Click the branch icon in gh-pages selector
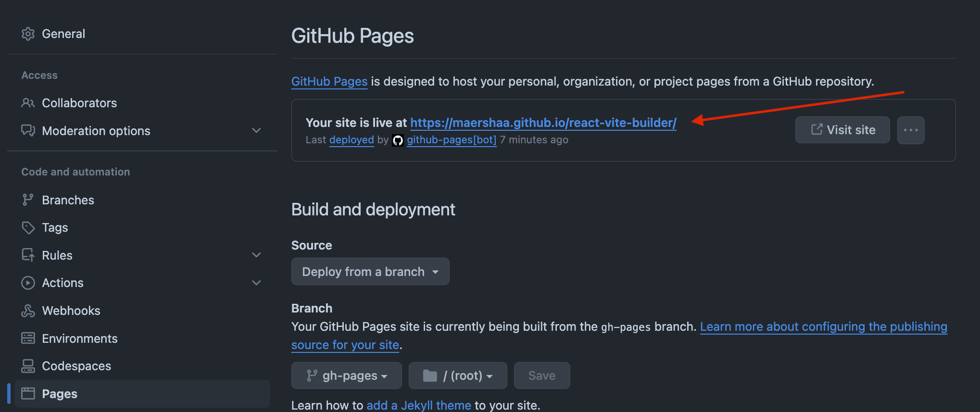The image size is (980, 412). click(312, 375)
